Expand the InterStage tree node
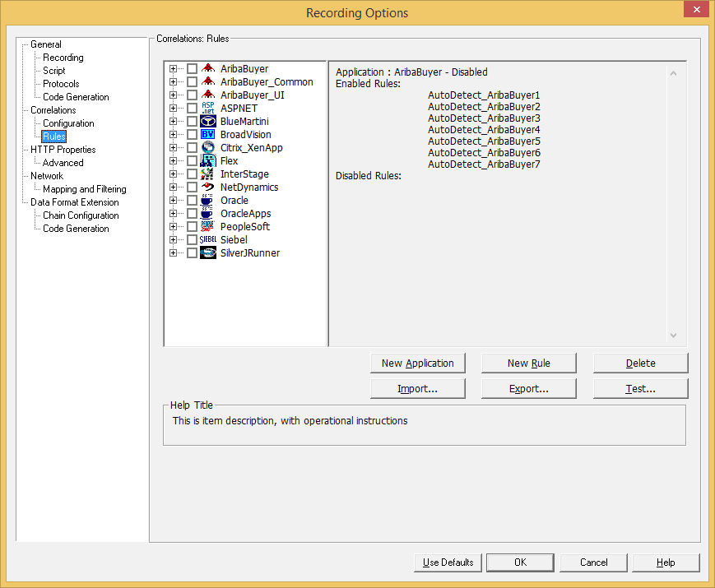Viewport: 715px width, 588px height. 173,174
